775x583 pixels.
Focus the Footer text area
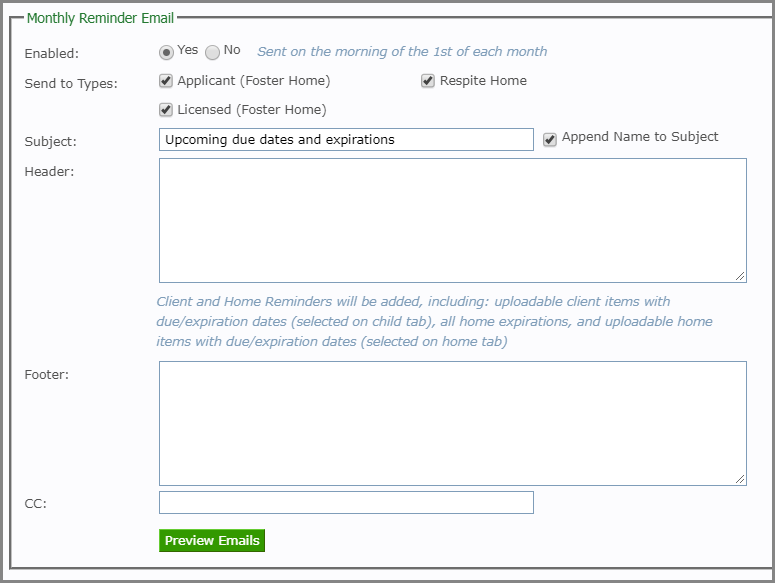click(453, 423)
